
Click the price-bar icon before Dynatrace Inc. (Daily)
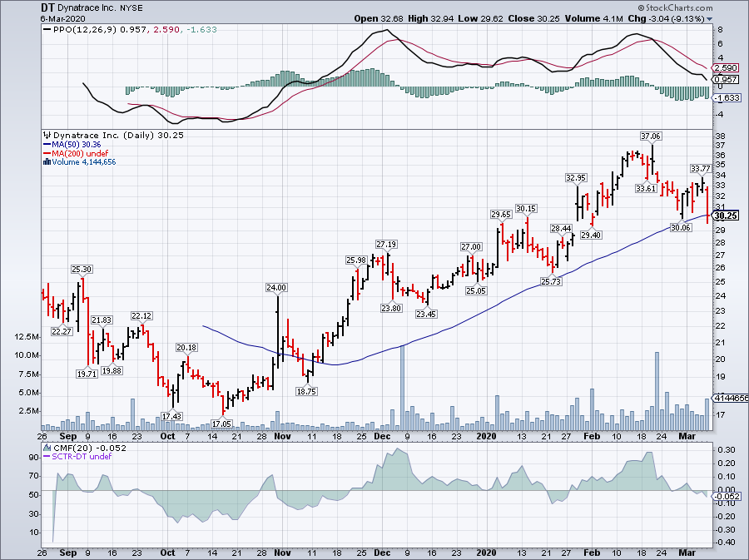pyautogui.click(x=47, y=135)
